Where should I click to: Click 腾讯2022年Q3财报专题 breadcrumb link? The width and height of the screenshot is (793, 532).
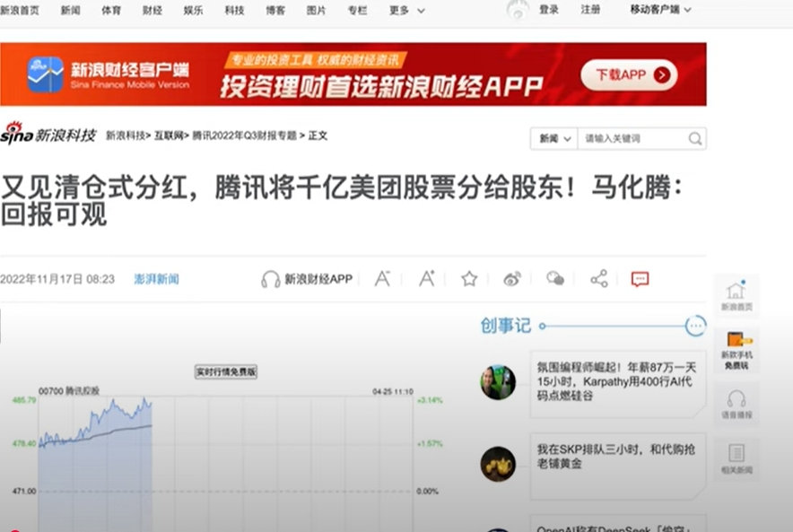pos(244,135)
